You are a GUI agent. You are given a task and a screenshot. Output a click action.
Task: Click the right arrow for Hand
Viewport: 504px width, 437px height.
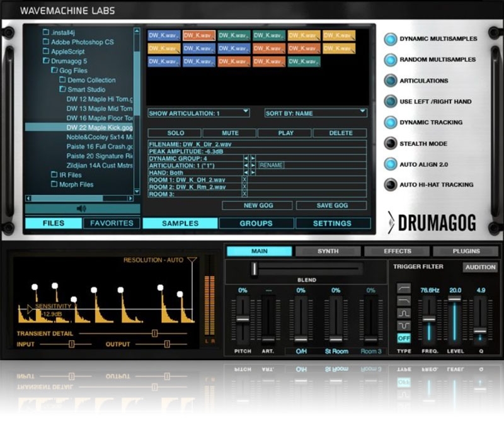[x=253, y=173]
